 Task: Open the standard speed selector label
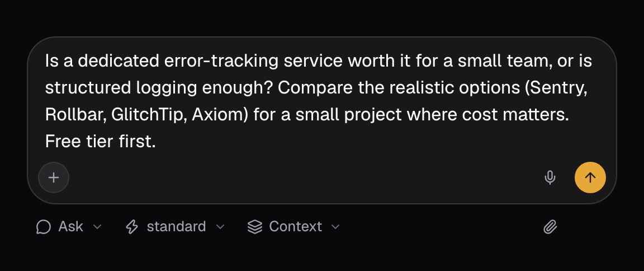coord(176,227)
